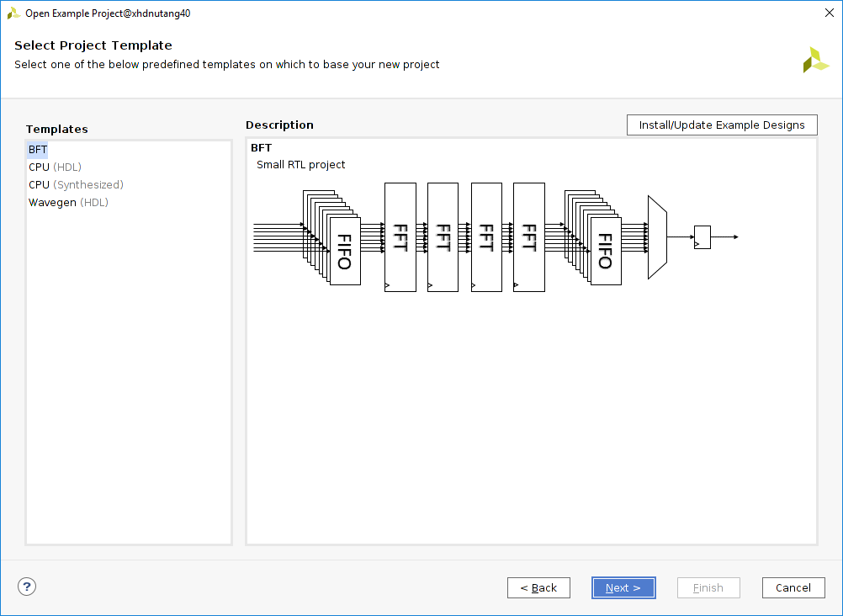Click the last FFT block in the diagram
This screenshot has height=616, width=843.
pyautogui.click(x=528, y=237)
